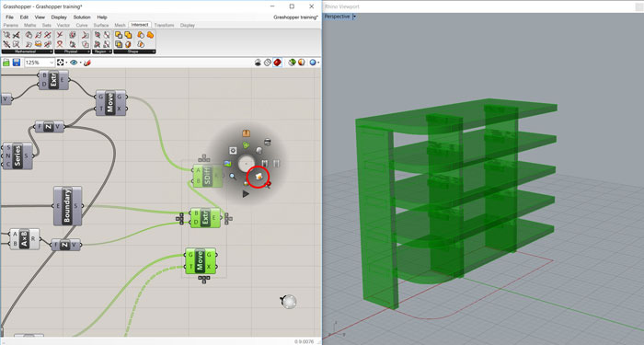Click the Bake egg icon in radial menu

(259, 177)
